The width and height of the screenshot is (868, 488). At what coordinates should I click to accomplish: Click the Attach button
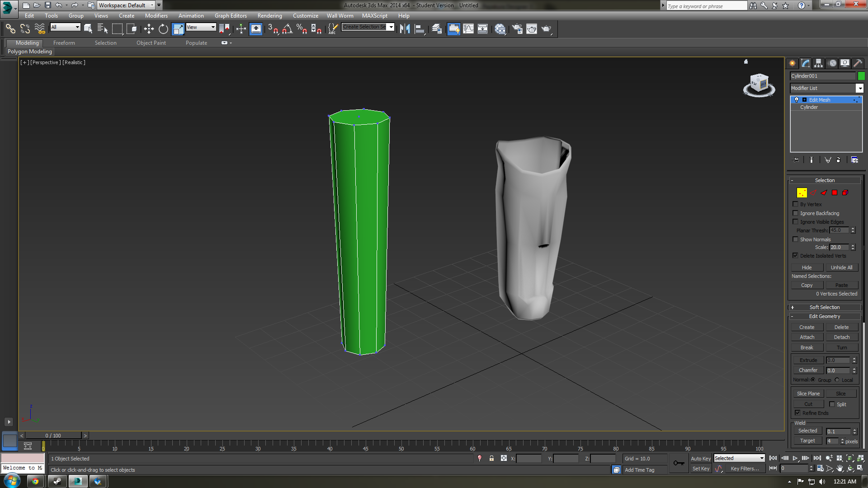pos(807,337)
